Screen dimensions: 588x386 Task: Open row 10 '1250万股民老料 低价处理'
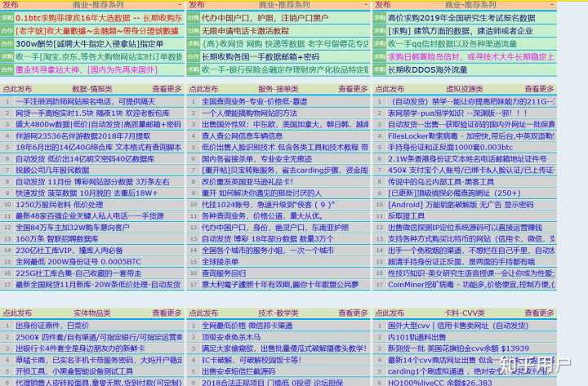click(60, 205)
